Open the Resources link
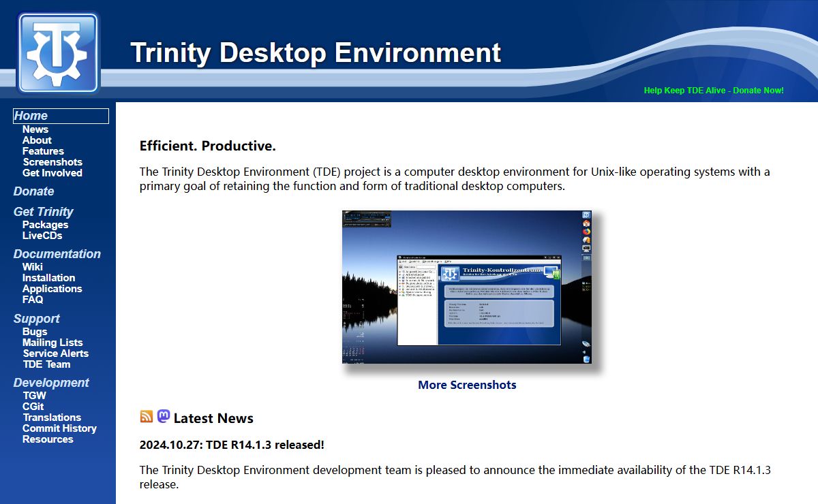 [48, 439]
